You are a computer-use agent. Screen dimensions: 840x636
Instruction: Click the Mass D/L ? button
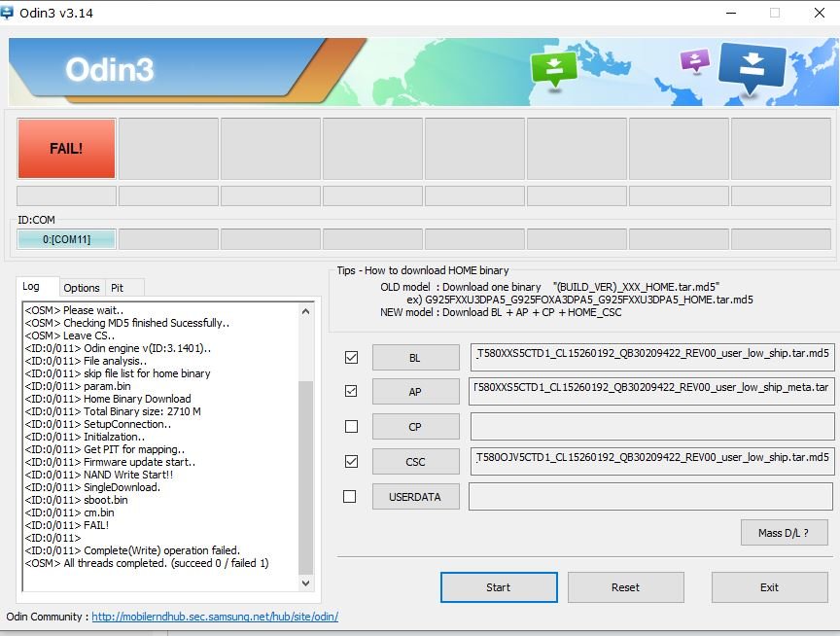784,533
